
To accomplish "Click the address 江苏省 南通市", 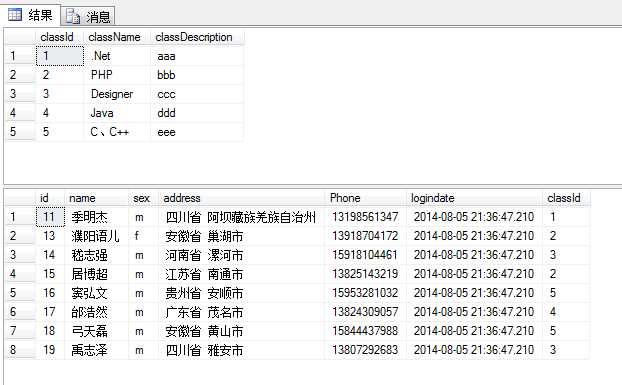I will [x=241, y=274].
